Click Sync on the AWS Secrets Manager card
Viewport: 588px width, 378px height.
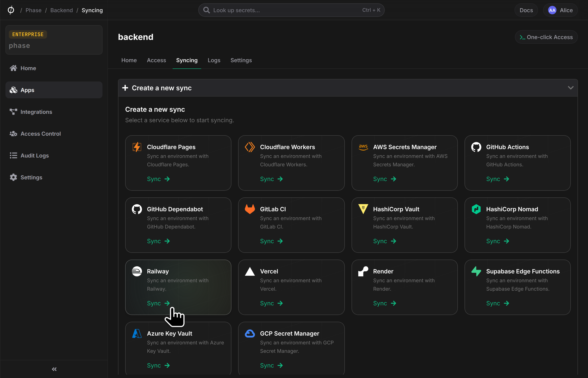tap(385, 179)
